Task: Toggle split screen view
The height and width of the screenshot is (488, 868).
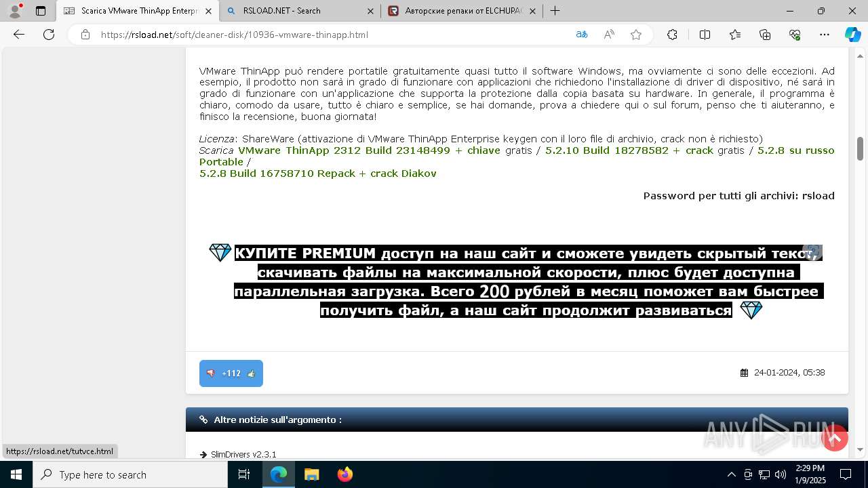Action: [705, 35]
